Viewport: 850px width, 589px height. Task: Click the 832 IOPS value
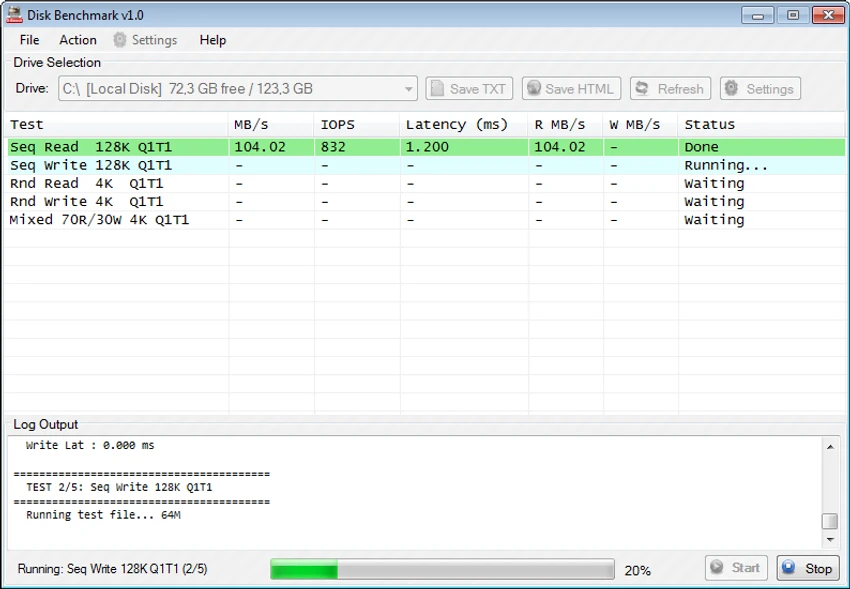(333, 147)
